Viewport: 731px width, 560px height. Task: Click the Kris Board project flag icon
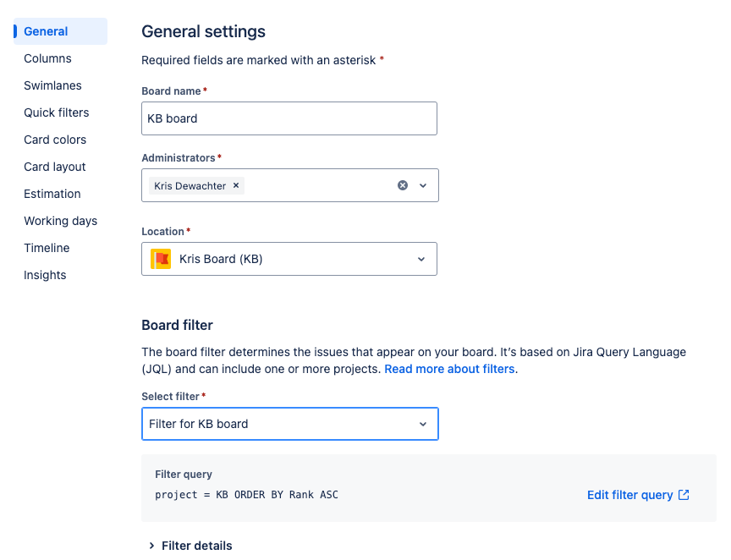tap(161, 259)
